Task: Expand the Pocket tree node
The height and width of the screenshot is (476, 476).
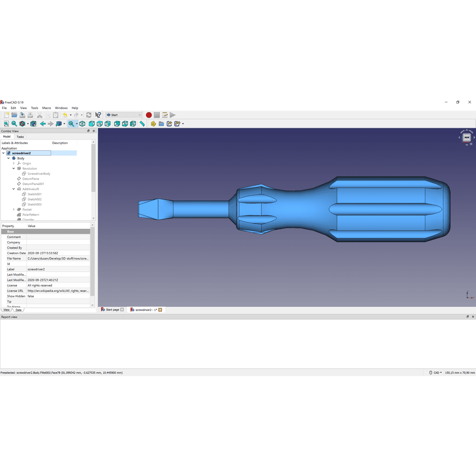Action: click(13, 210)
